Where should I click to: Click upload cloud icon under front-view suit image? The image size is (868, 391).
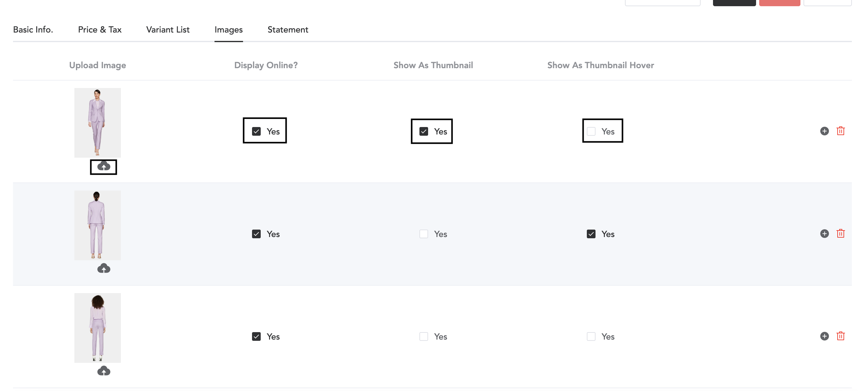[104, 166]
